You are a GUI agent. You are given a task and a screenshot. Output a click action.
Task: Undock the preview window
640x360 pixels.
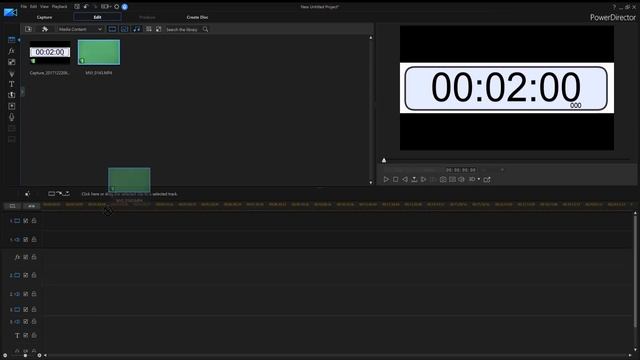(x=487, y=179)
